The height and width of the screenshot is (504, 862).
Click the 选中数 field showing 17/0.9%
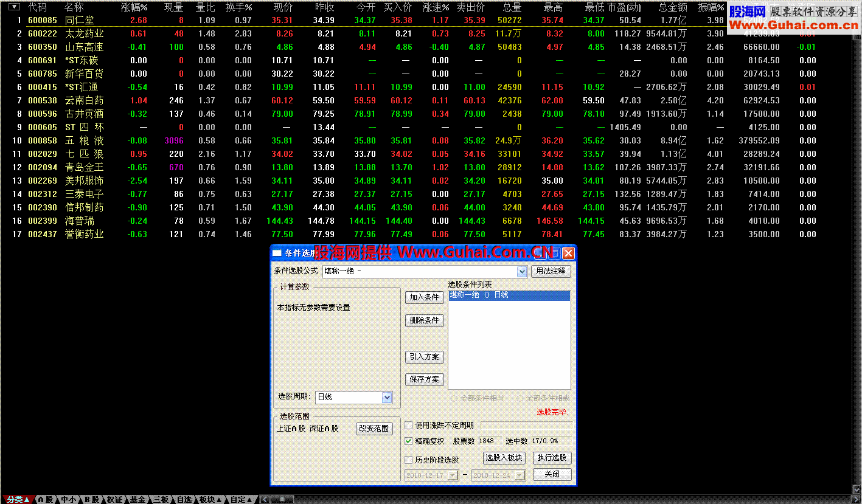click(551, 441)
